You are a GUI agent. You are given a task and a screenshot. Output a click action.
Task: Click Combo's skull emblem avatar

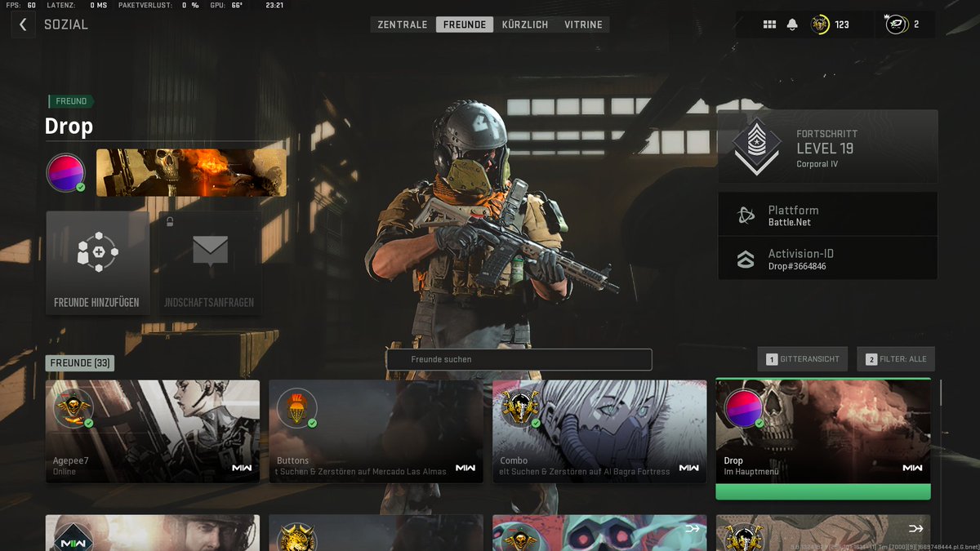tap(520, 407)
